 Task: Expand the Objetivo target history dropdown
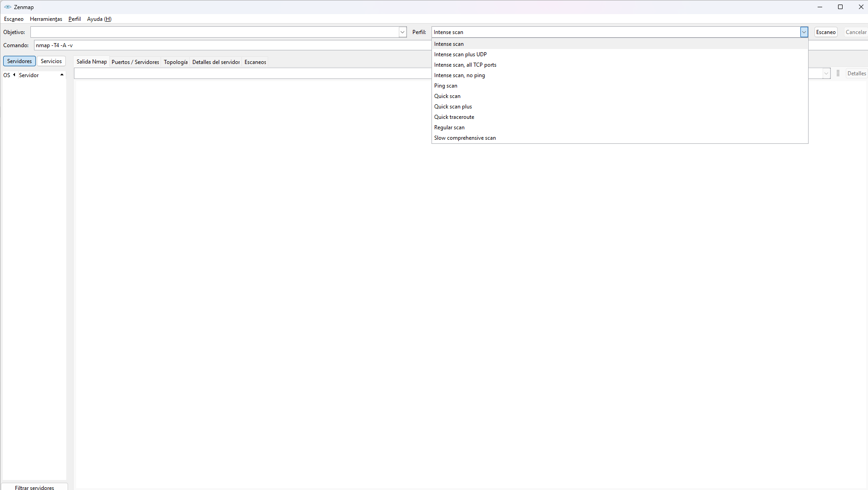point(402,32)
